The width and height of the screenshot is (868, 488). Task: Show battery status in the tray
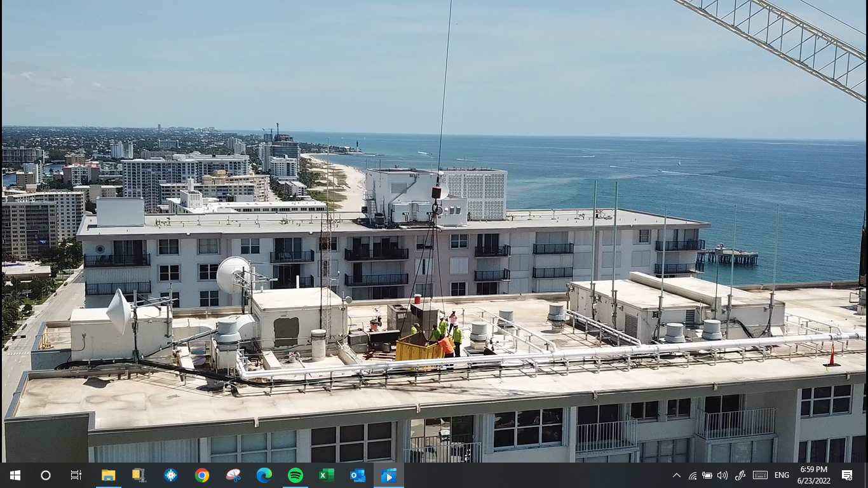point(707,475)
